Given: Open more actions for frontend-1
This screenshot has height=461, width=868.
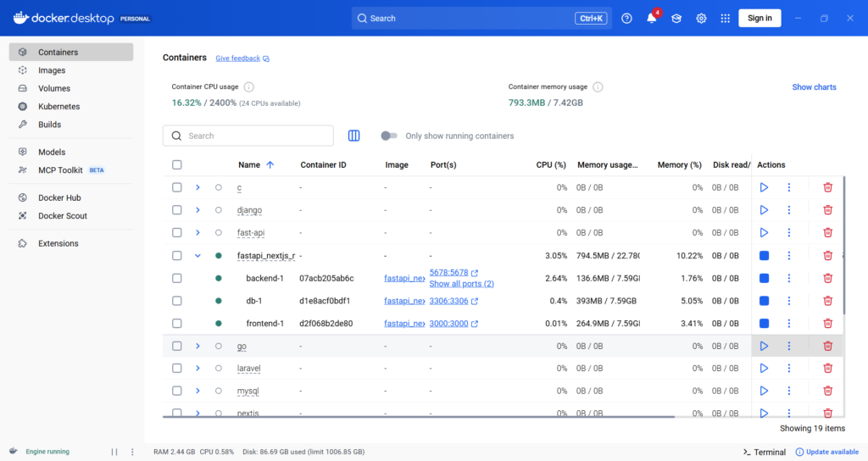Looking at the screenshot, I should pos(789,324).
